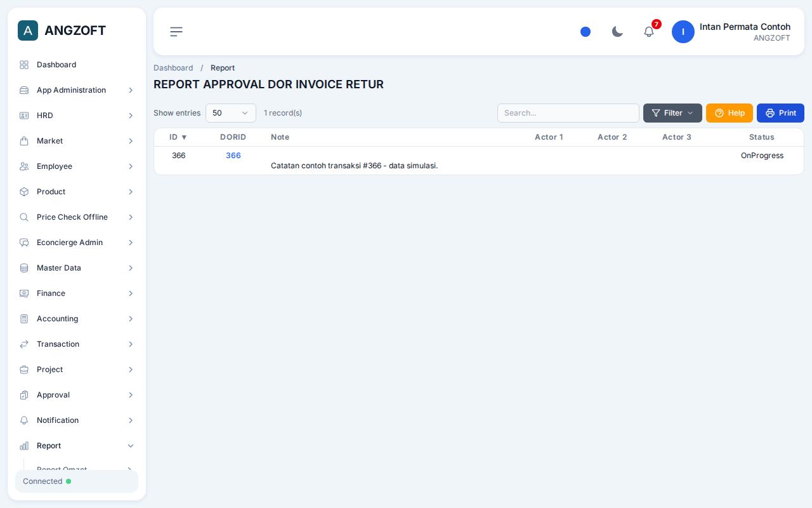Expand the Approval menu chevron
The width and height of the screenshot is (812, 508).
(131, 395)
